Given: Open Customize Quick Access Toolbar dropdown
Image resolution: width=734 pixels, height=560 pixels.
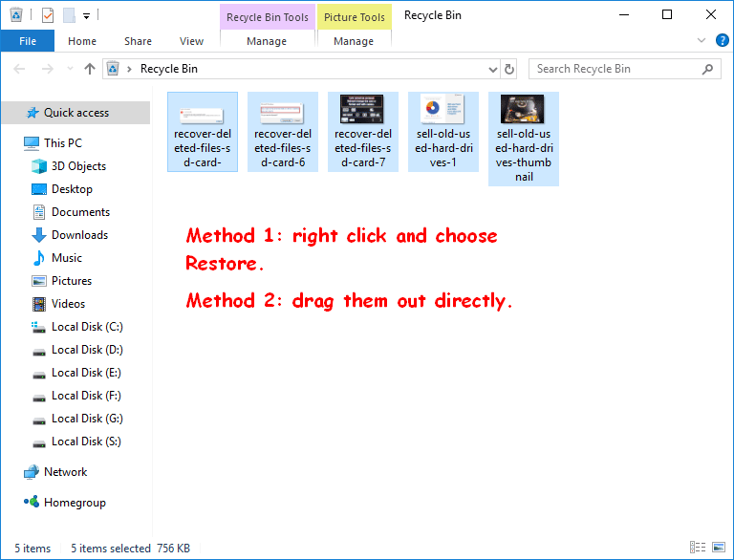Looking at the screenshot, I should 86,16.
